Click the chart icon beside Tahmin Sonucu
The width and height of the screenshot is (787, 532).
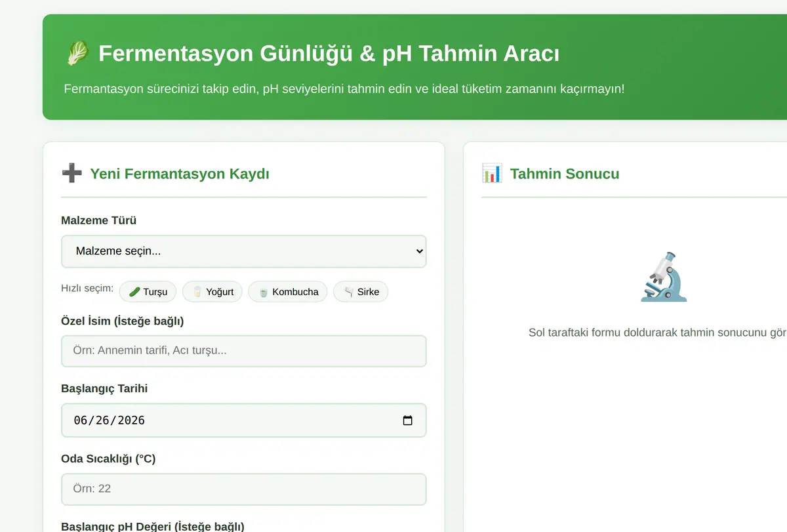click(x=492, y=173)
